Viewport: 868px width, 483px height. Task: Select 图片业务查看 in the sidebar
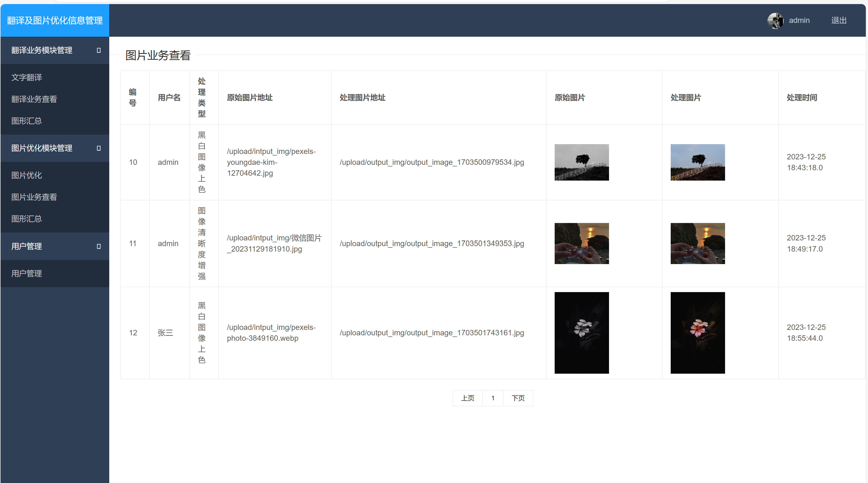[x=34, y=197]
